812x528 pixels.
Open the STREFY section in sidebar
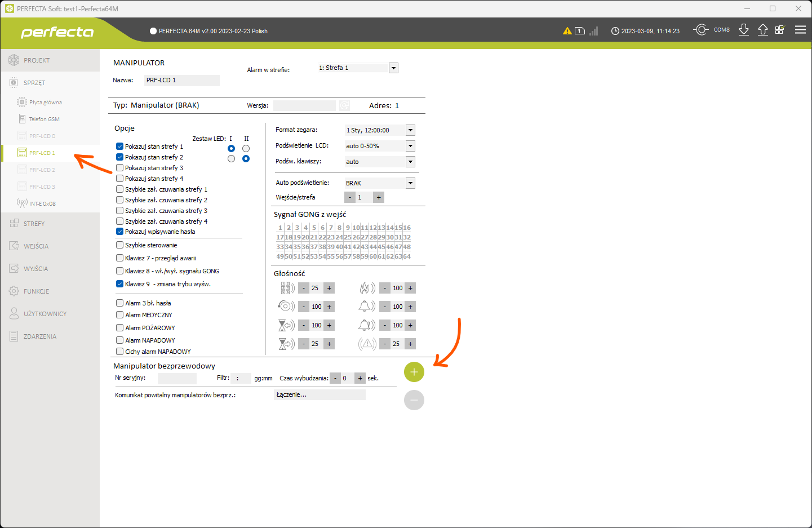pos(34,224)
